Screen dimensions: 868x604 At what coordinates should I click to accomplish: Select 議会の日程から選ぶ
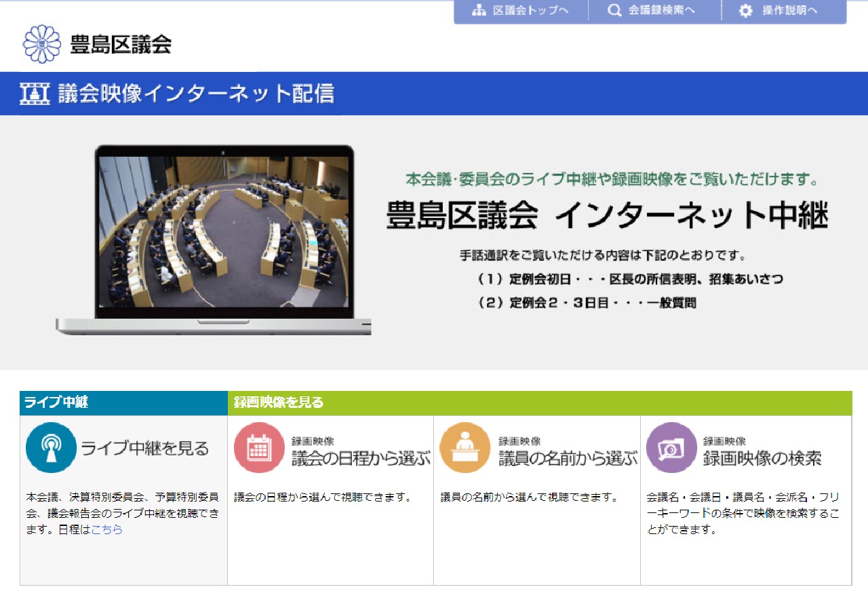361,459
